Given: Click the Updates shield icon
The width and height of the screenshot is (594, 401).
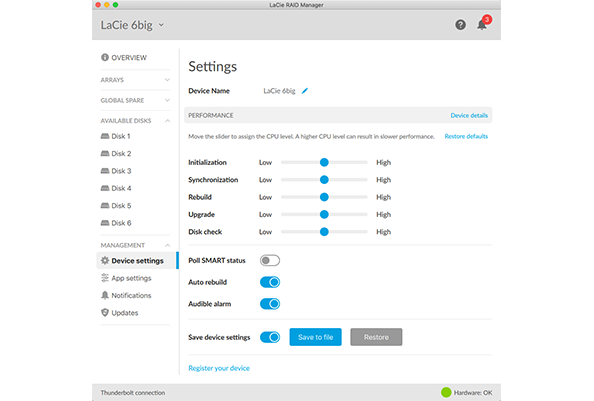Looking at the screenshot, I should coord(105,313).
